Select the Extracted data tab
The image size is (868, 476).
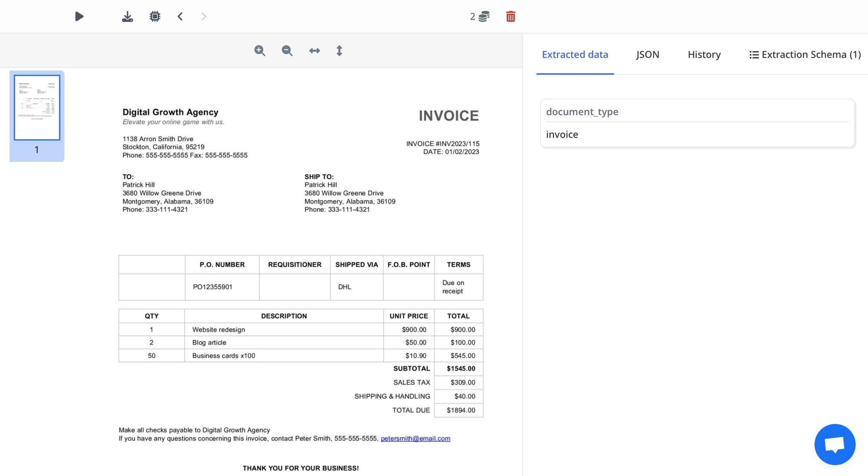pyautogui.click(x=575, y=54)
